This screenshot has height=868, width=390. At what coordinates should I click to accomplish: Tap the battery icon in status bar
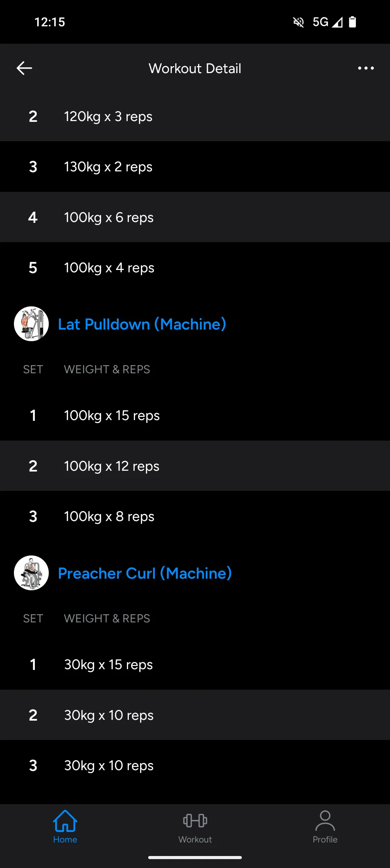pos(352,22)
